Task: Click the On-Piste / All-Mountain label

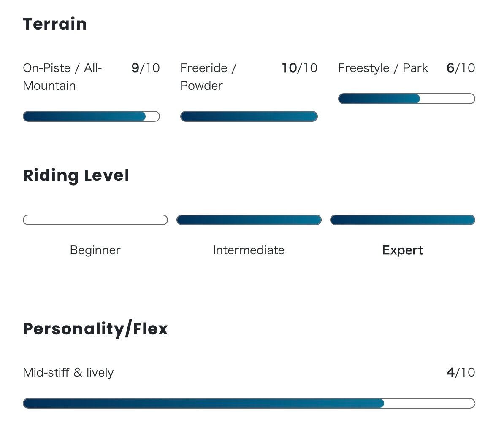Action: coord(62,77)
